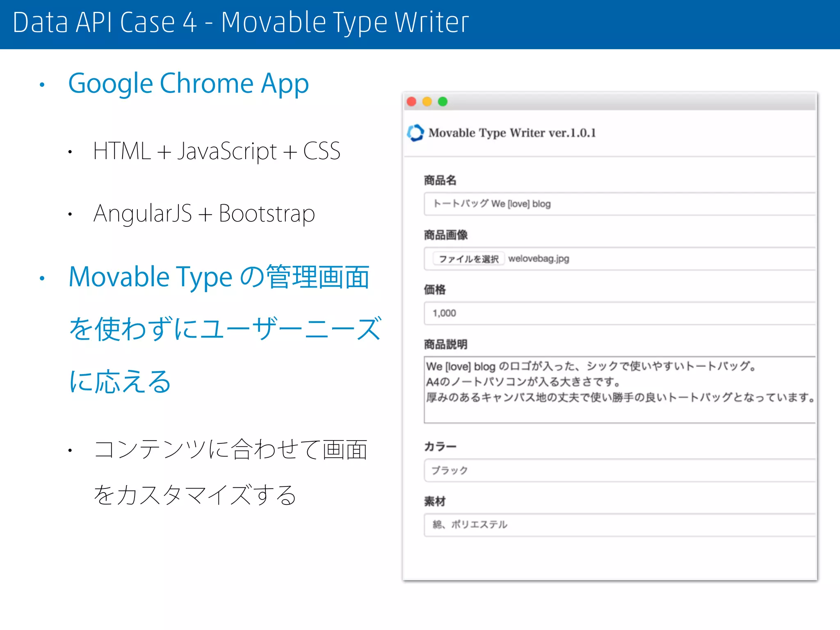This screenshot has height=630, width=840.
Task: Click the green maximize window button
Action: 443,102
